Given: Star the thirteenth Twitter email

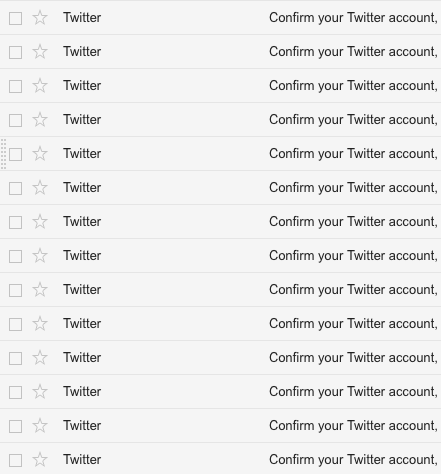Looking at the screenshot, I should pos(40,426).
